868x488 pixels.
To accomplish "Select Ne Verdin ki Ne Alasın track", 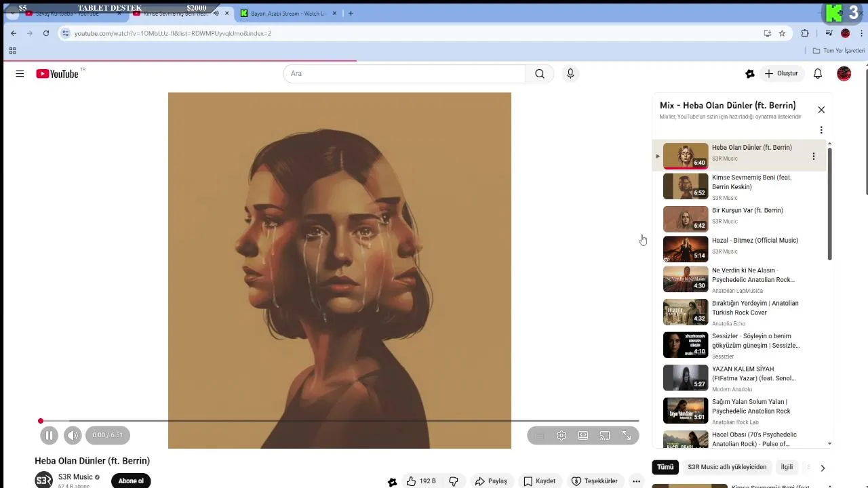I will (x=739, y=279).
